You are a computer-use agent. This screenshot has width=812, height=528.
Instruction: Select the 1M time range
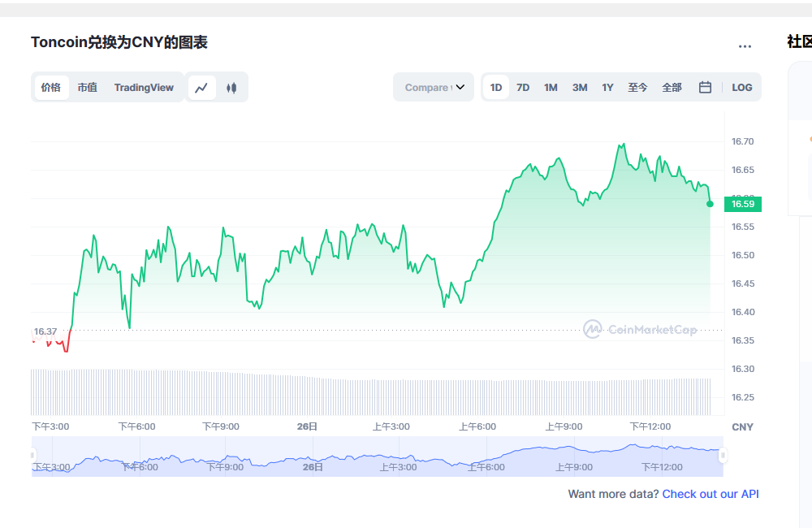[x=551, y=88]
